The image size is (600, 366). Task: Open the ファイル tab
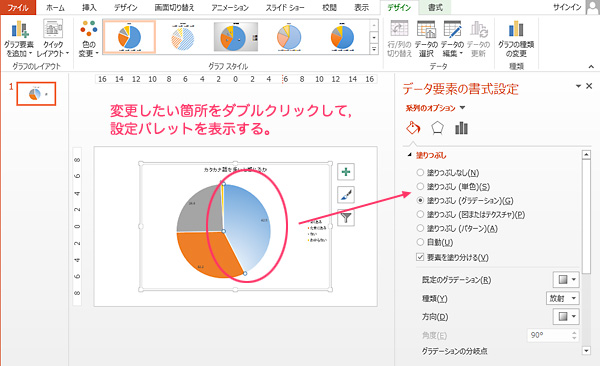click(18, 7)
